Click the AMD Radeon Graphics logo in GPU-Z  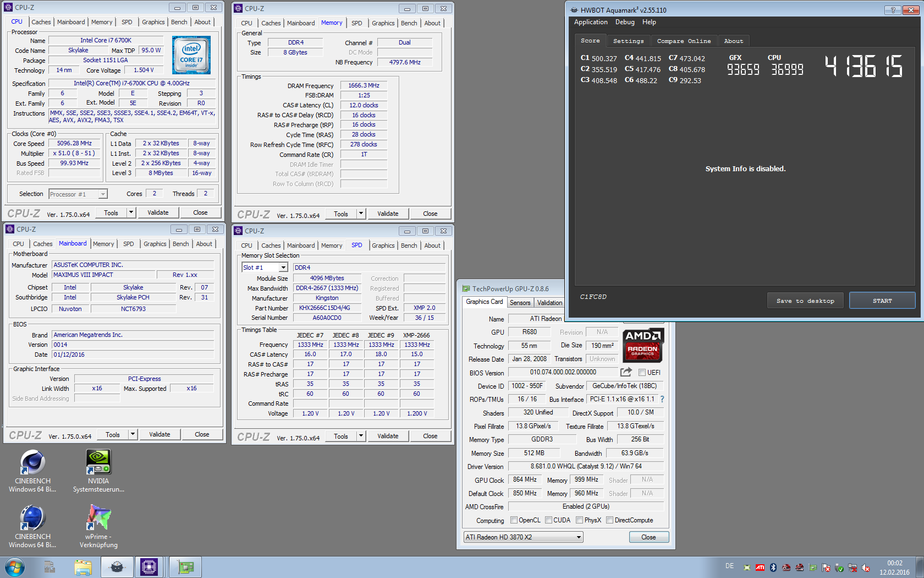click(643, 345)
